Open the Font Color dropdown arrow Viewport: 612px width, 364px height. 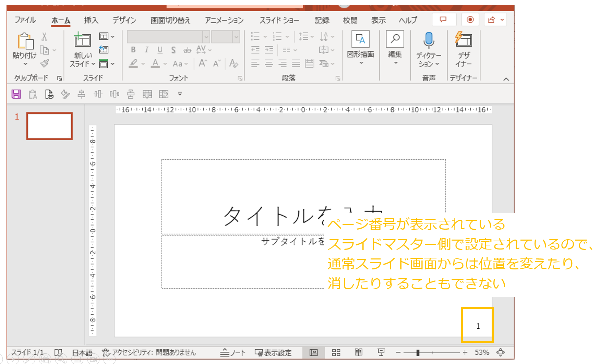pyautogui.click(x=165, y=64)
